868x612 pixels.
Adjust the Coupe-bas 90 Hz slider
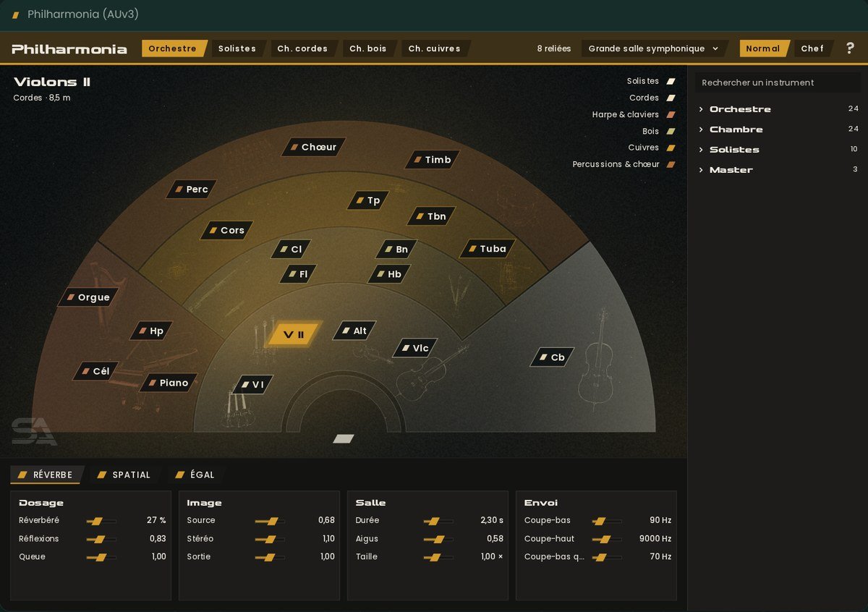607,521
